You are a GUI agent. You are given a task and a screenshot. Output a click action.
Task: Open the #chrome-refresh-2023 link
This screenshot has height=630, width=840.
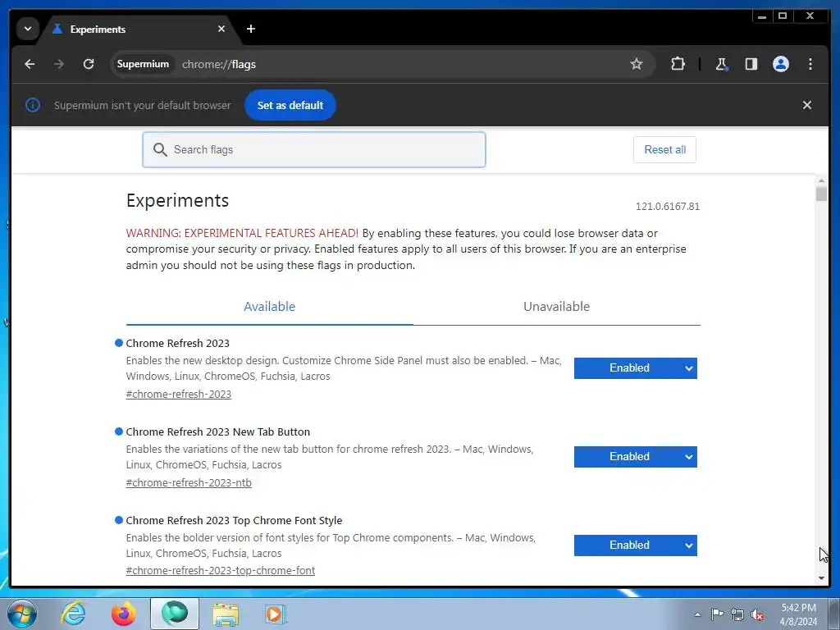point(178,395)
